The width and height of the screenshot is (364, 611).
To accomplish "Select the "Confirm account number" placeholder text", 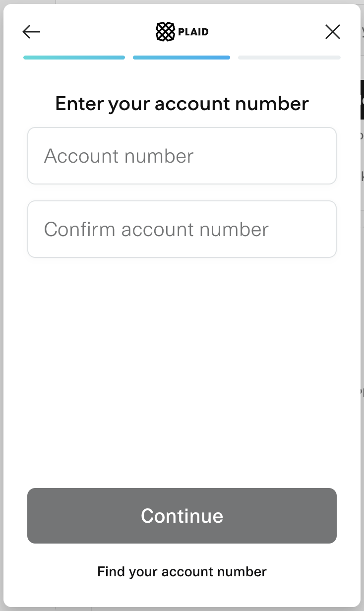I will [156, 229].
